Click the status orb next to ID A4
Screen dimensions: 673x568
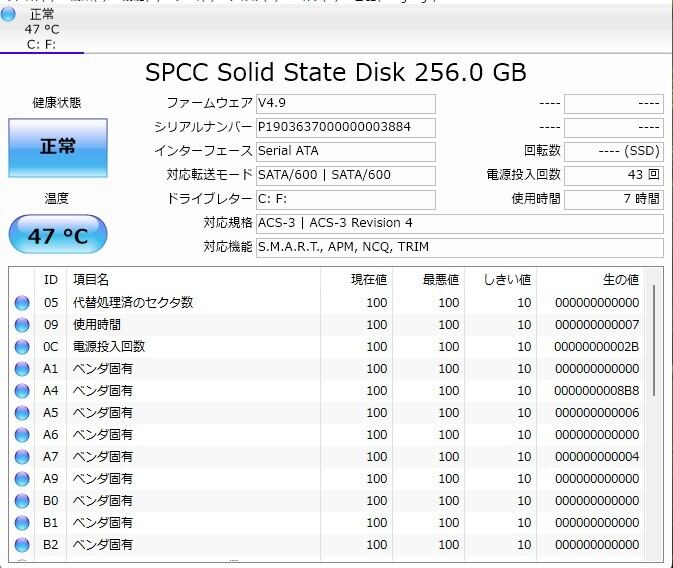[22, 391]
